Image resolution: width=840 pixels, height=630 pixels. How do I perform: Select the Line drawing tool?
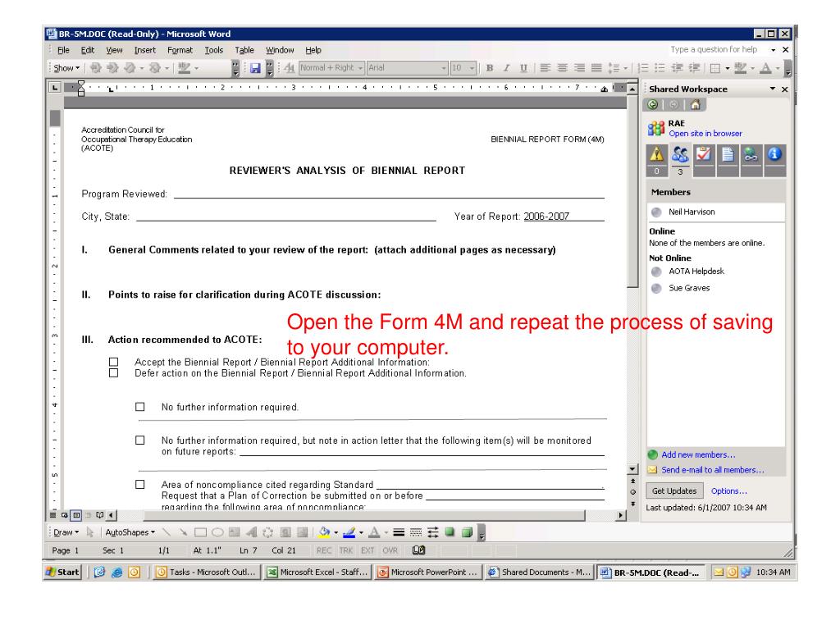(x=167, y=532)
